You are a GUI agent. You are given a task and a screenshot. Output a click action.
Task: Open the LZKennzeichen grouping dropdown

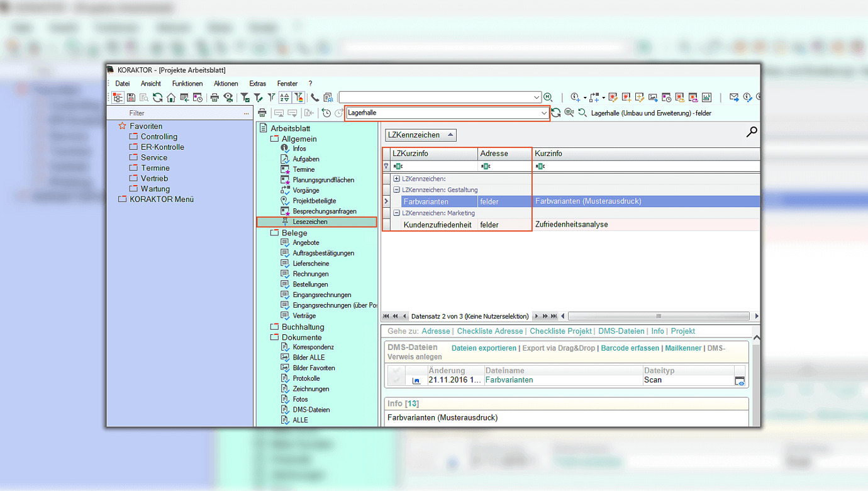pyautogui.click(x=420, y=135)
